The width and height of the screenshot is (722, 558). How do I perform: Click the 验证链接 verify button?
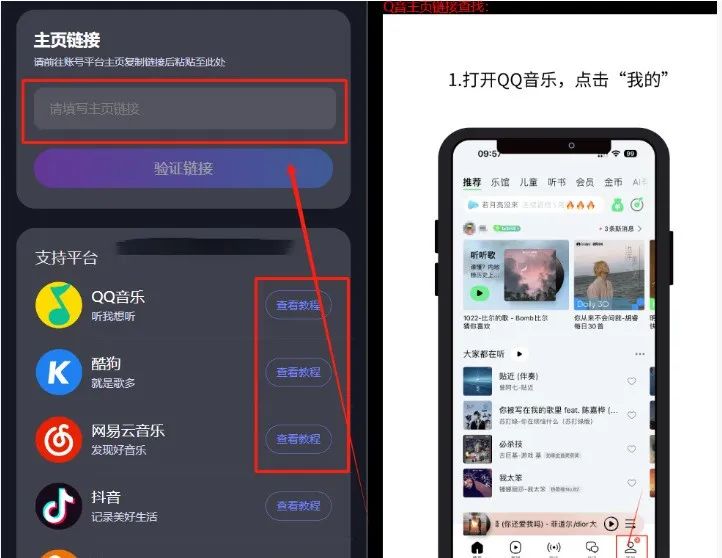(183, 168)
